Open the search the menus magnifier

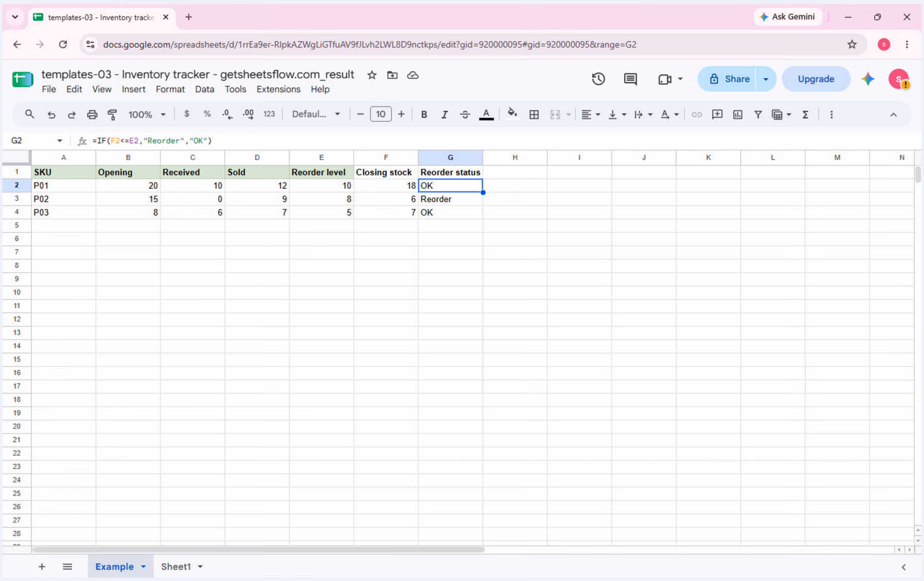(x=29, y=114)
